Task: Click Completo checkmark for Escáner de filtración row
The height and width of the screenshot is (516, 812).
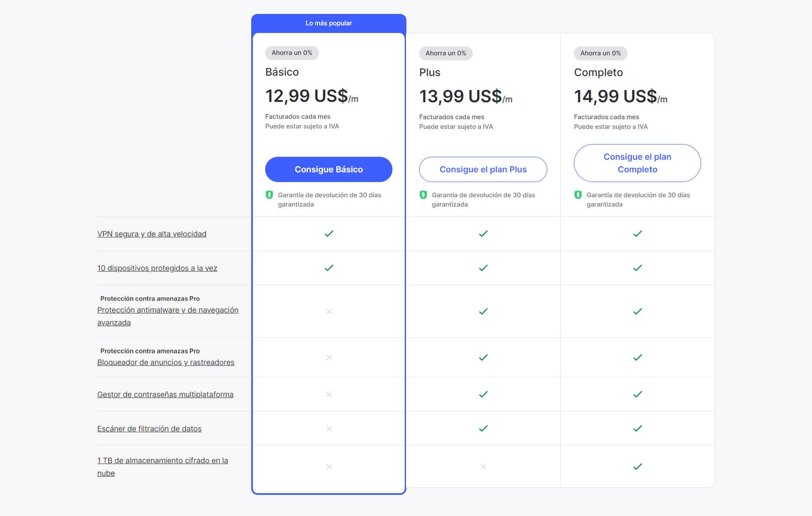Action: click(x=638, y=429)
